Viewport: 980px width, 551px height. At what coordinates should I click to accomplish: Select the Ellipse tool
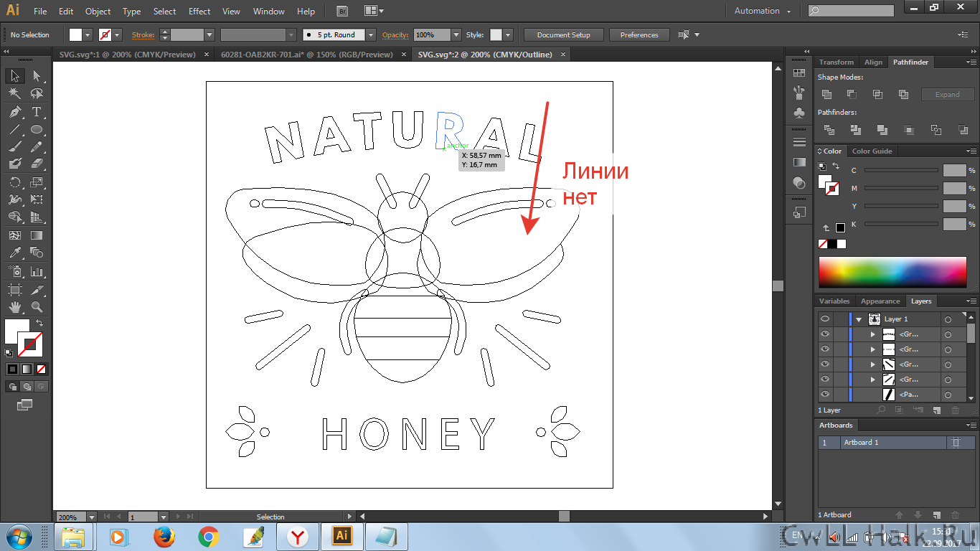pyautogui.click(x=37, y=130)
